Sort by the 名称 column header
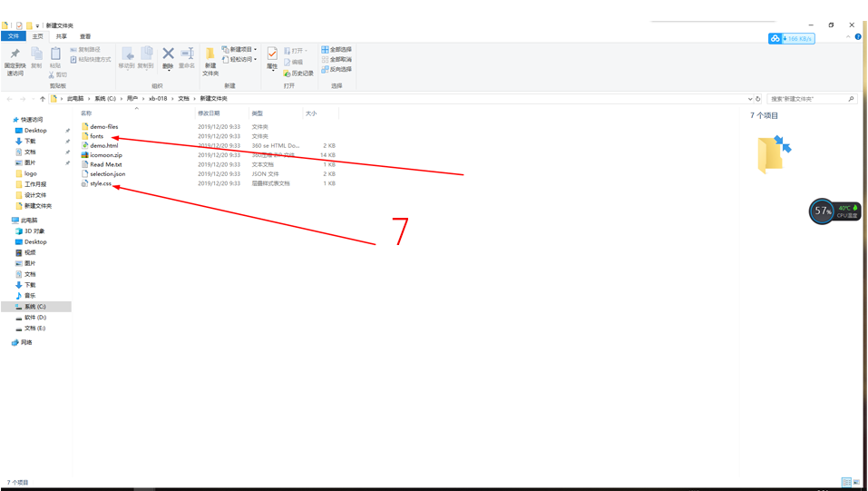Screen dimensions: 868x491 pos(86,113)
